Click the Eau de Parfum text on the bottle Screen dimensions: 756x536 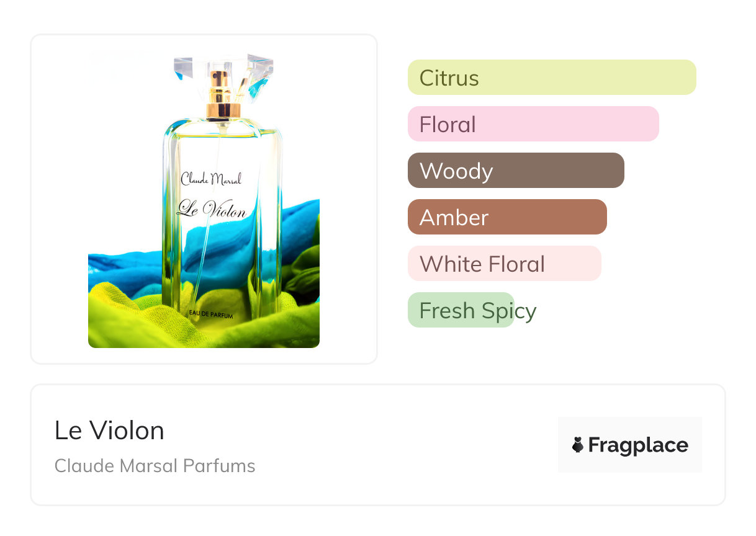212,316
